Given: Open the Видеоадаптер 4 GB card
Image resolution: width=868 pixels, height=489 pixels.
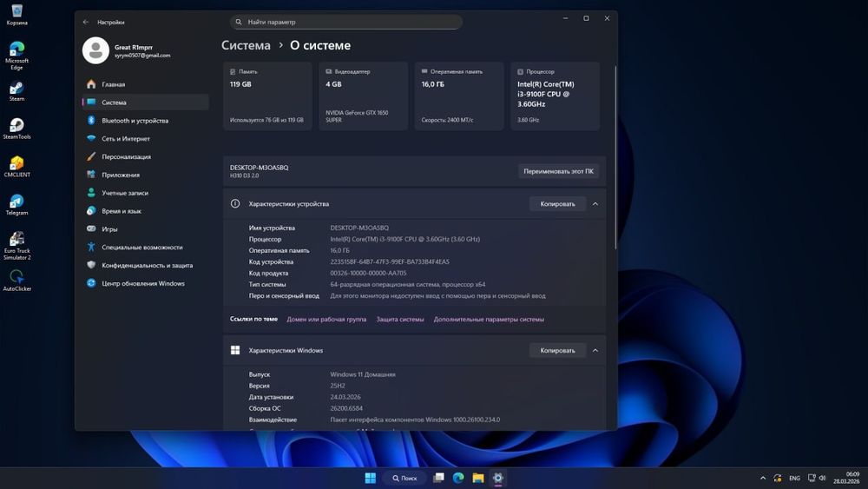Looking at the screenshot, I should pos(363,96).
